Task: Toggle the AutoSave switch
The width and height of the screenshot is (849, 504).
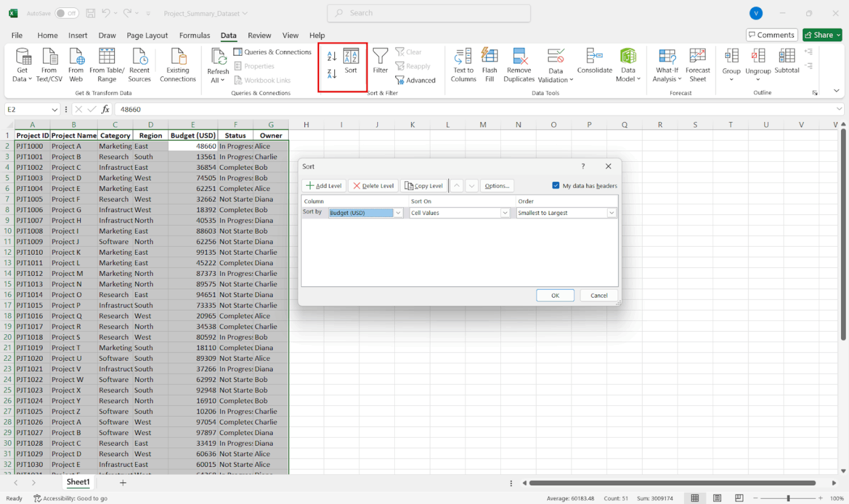Action: (67, 13)
